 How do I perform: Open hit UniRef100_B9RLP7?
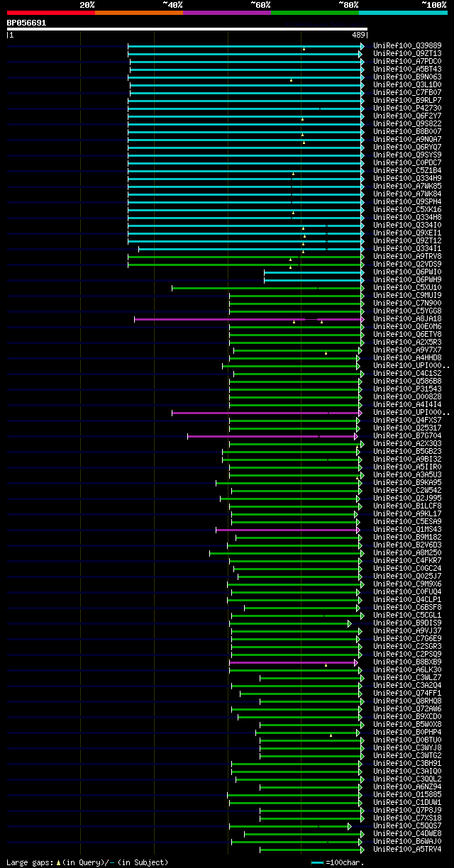pos(407,100)
